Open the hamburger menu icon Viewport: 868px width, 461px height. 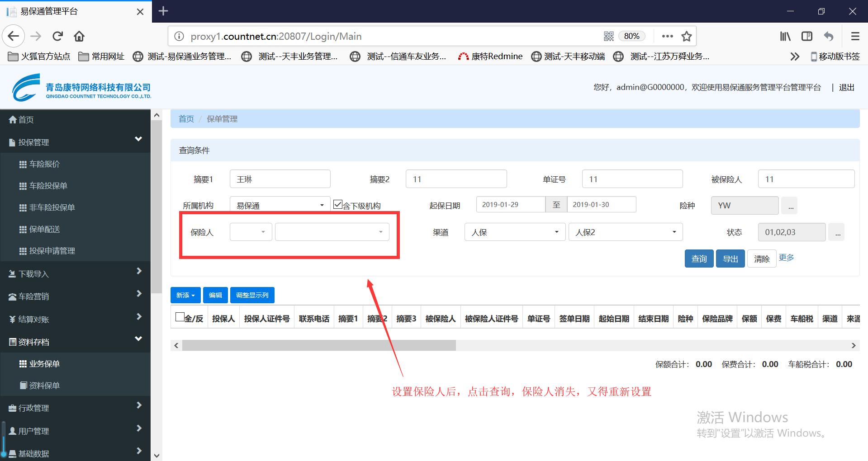(855, 36)
